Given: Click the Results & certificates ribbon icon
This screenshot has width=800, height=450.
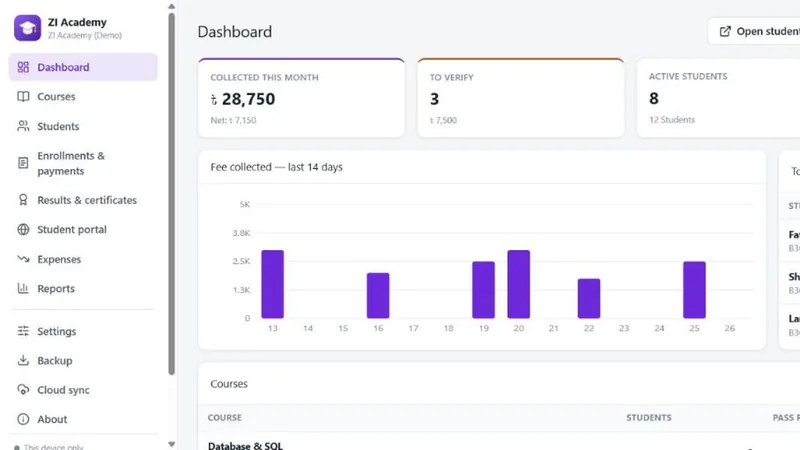Looking at the screenshot, I should [23, 200].
